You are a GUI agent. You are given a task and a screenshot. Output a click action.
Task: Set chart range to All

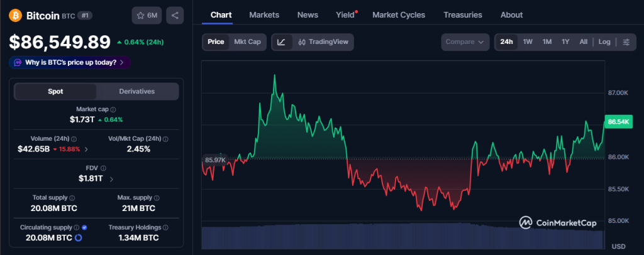click(x=583, y=42)
